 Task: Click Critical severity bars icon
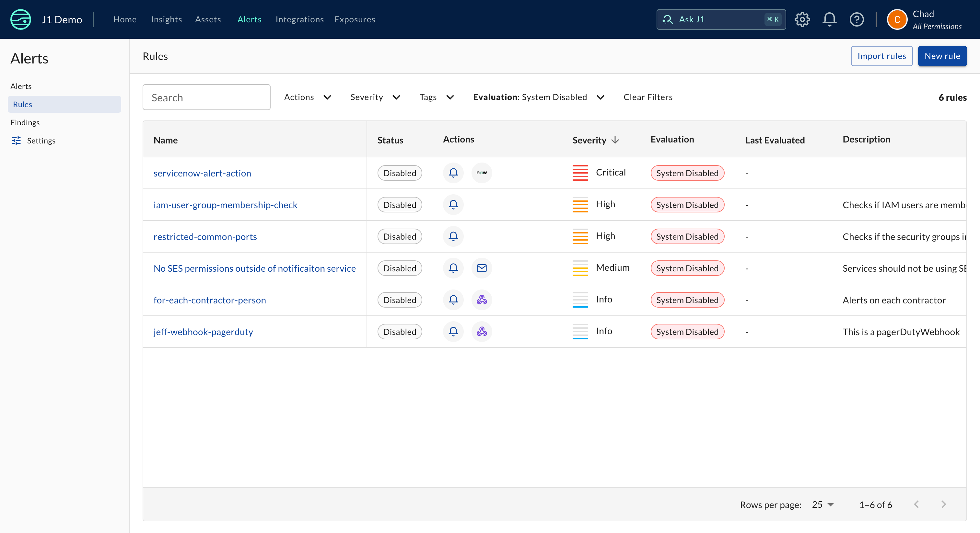[x=580, y=173]
